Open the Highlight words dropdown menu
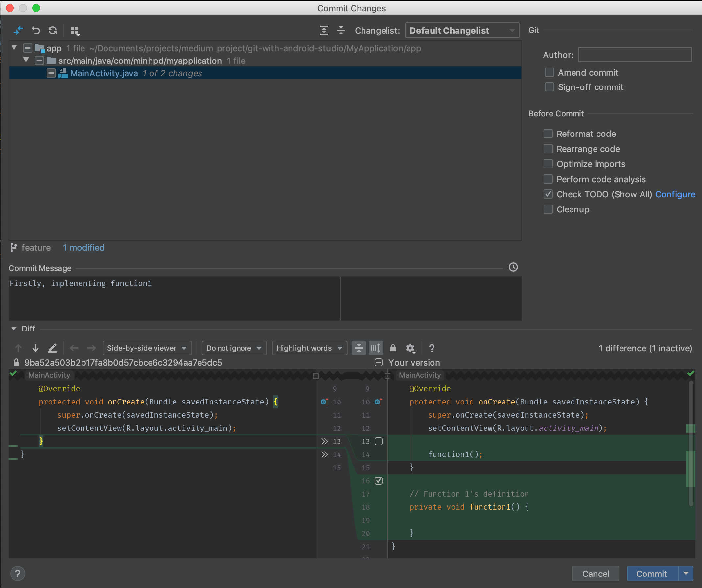This screenshot has height=588, width=702. (x=309, y=348)
